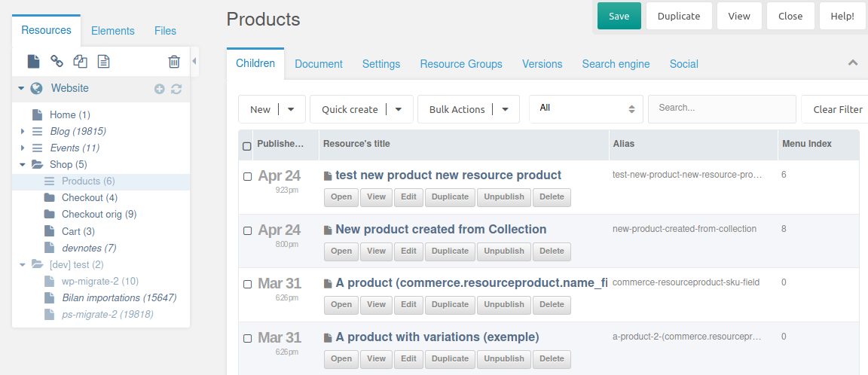Viewport: 868px width, 375px height.
Task: Click the New Static Resource icon
Action: [103, 62]
